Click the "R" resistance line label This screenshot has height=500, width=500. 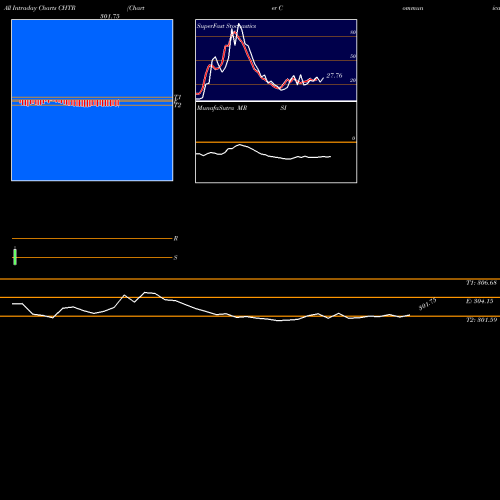point(176,239)
